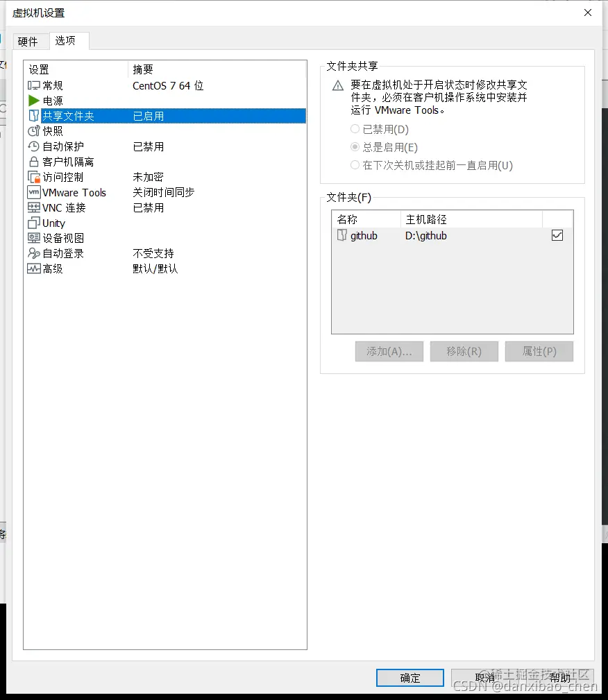Confirm settings with the 确定 button
This screenshot has width=608, height=700.
409,678
